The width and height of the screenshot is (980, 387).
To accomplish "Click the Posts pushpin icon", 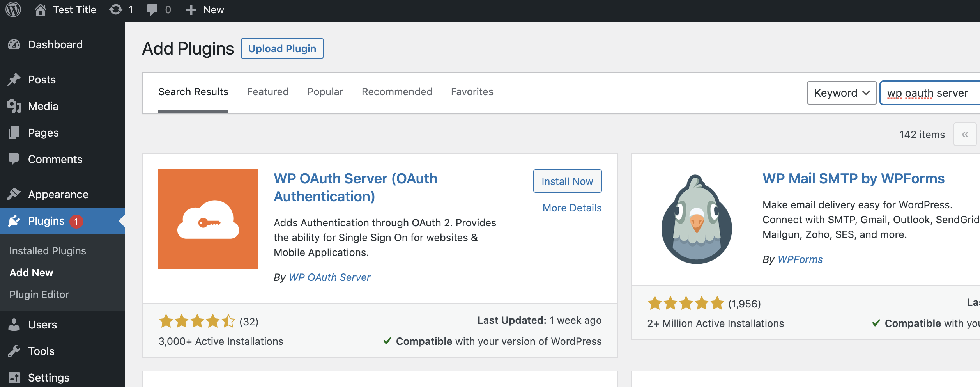I will click(x=14, y=80).
